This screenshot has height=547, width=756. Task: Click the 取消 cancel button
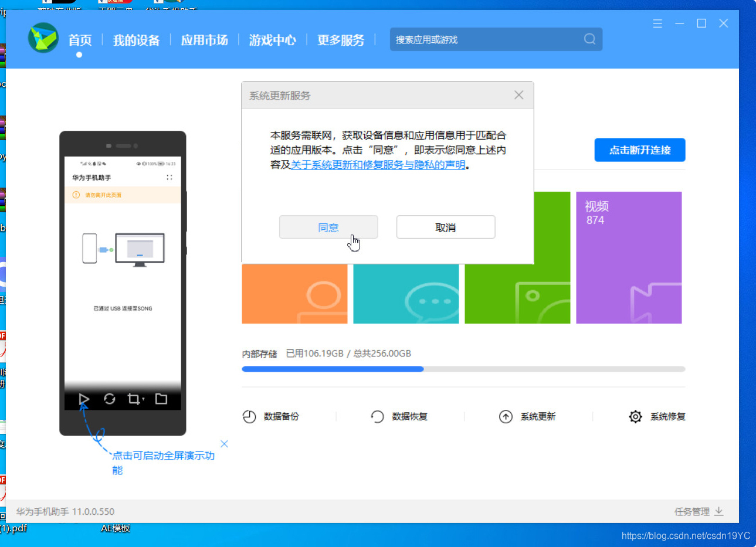tap(446, 227)
